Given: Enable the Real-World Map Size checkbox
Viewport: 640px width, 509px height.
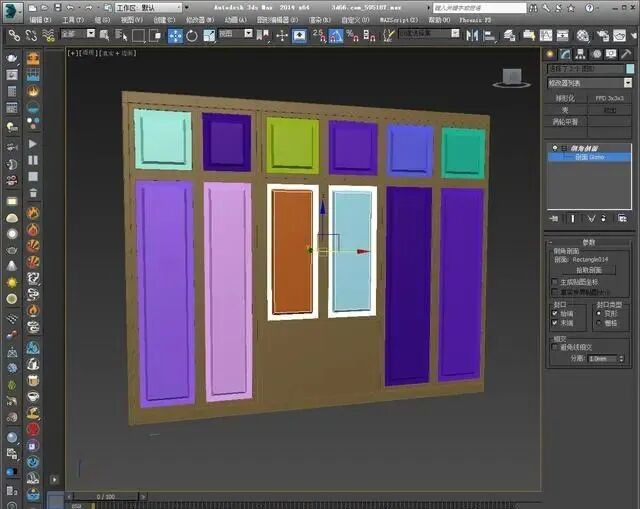Looking at the screenshot, I should (554, 292).
